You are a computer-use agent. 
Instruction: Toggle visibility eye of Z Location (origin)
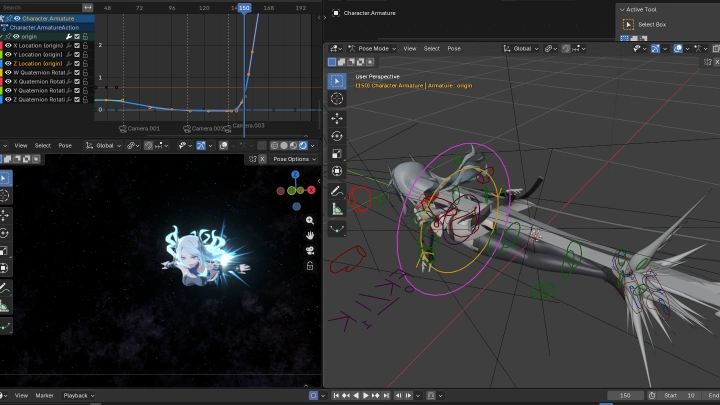tap(8, 63)
